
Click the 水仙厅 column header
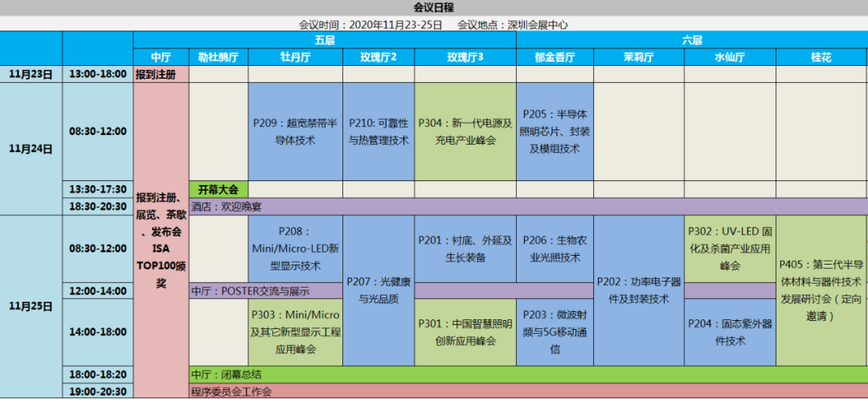730,57
